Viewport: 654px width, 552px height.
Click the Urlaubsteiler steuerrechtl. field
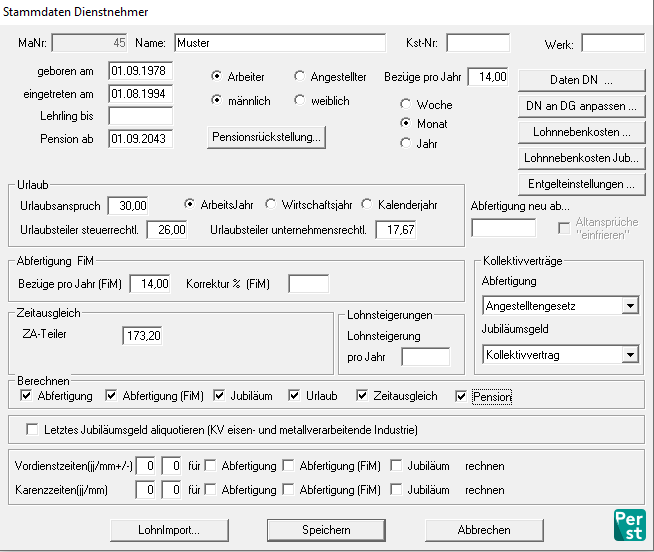tap(167, 230)
